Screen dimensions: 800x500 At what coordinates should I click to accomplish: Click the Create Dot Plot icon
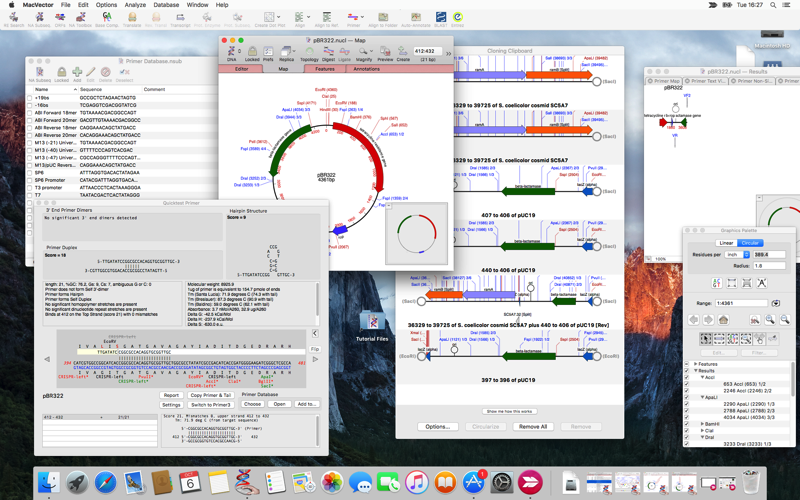(269, 17)
